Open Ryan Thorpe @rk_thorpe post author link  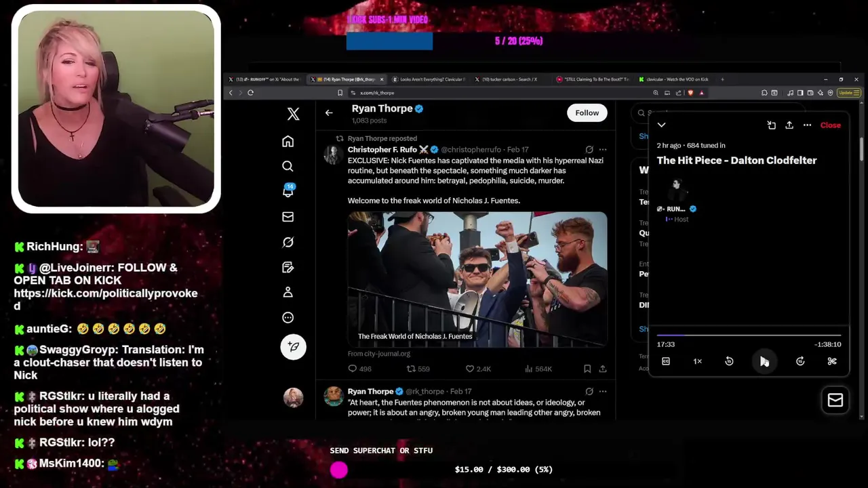point(370,392)
